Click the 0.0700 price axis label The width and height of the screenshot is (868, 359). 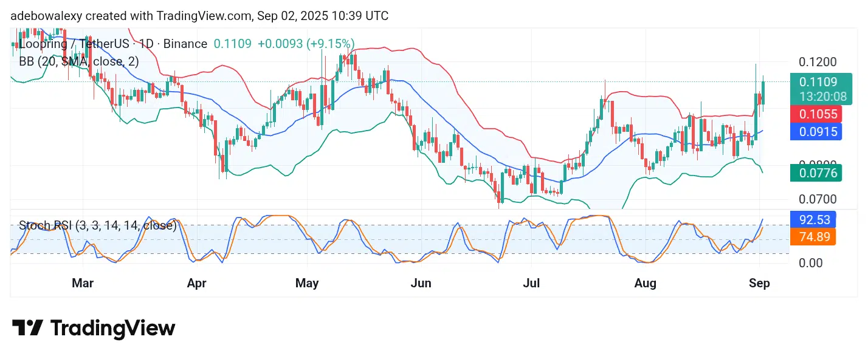pos(818,199)
